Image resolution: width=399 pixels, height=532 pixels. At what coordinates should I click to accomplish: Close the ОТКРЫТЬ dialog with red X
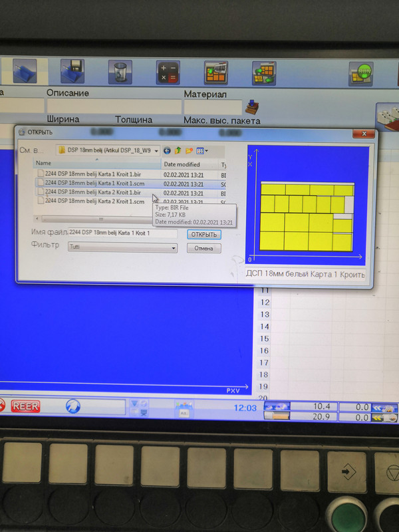click(x=363, y=134)
